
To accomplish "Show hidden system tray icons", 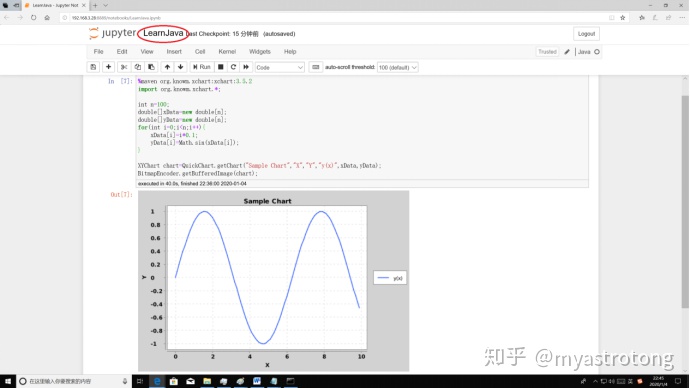I will coord(595,381).
